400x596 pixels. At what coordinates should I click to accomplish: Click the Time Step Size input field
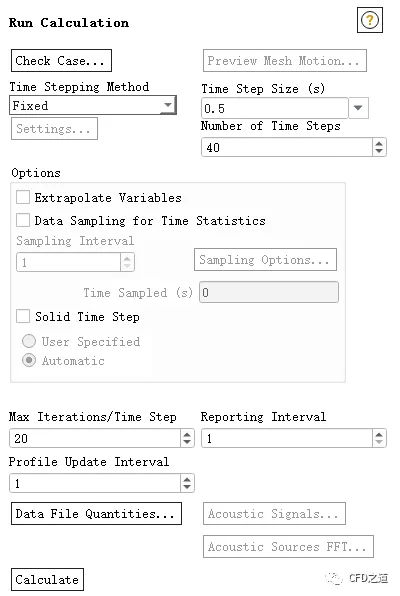pos(275,108)
